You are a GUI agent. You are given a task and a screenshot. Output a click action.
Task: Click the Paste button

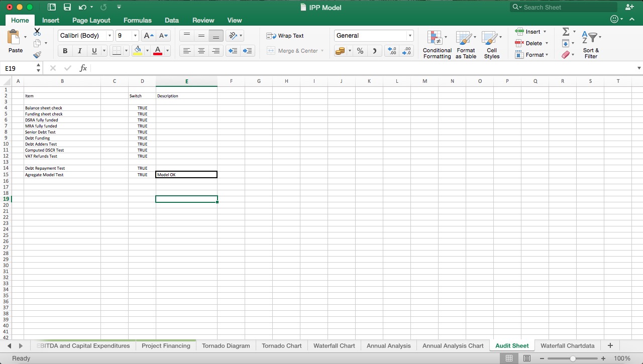click(15, 43)
